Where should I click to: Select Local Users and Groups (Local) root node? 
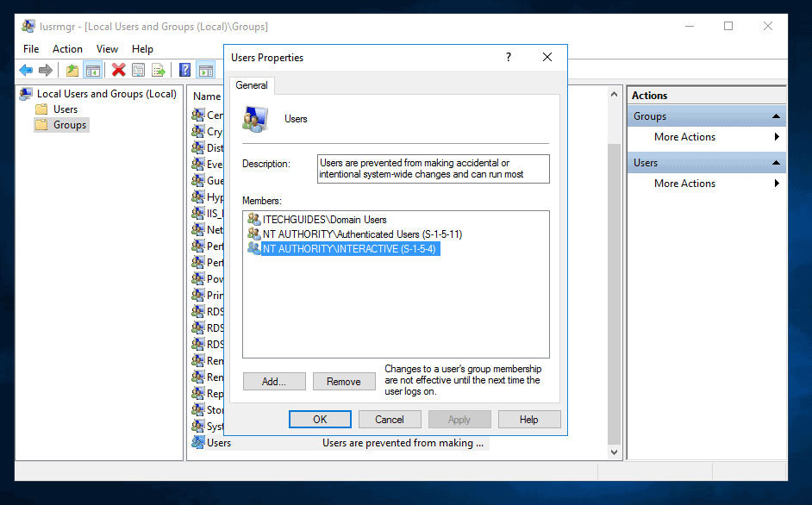pyautogui.click(x=98, y=94)
